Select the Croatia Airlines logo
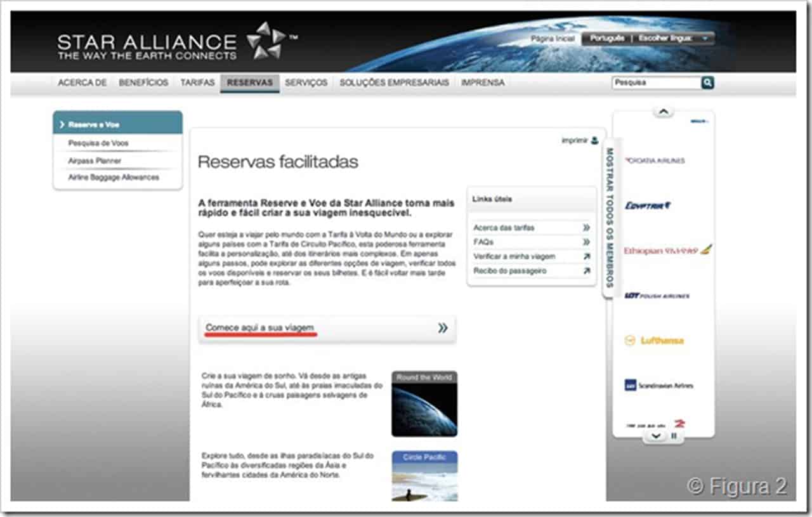 point(655,160)
